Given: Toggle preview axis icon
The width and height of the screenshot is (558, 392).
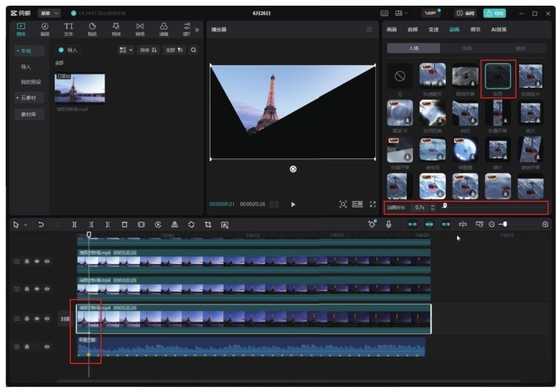Looking at the screenshot, I should coord(463,224).
